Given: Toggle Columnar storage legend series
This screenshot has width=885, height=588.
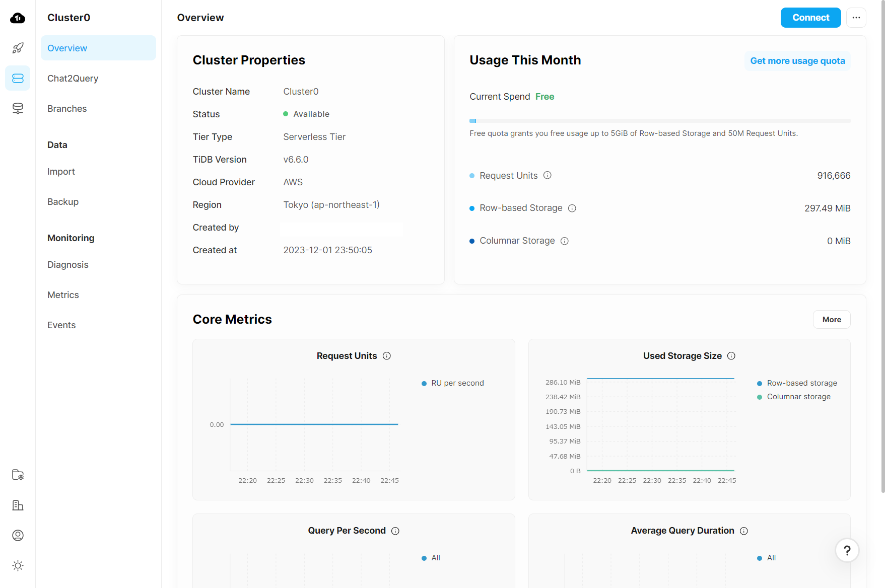Looking at the screenshot, I should [x=794, y=397].
